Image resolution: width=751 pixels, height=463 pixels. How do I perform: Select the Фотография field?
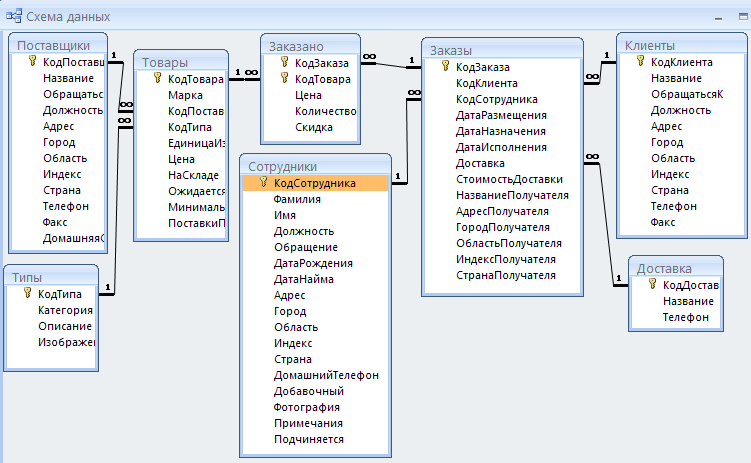(x=307, y=407)
